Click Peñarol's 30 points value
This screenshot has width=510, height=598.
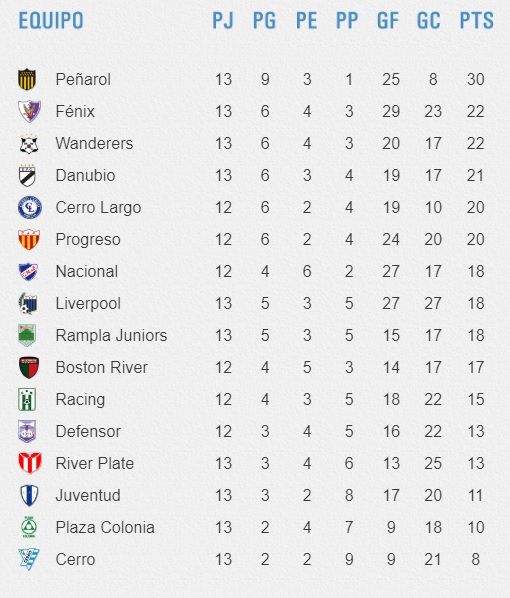point(476,79)
